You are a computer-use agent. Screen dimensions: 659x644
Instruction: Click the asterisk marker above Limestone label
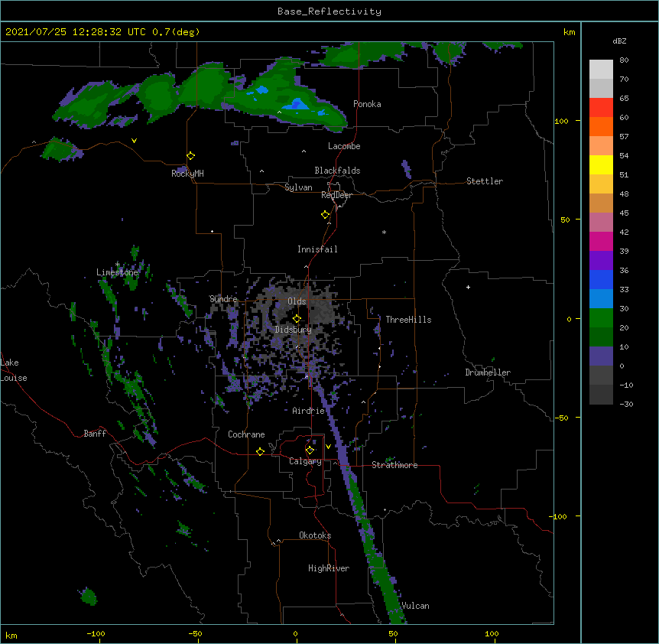pos(117,265)
